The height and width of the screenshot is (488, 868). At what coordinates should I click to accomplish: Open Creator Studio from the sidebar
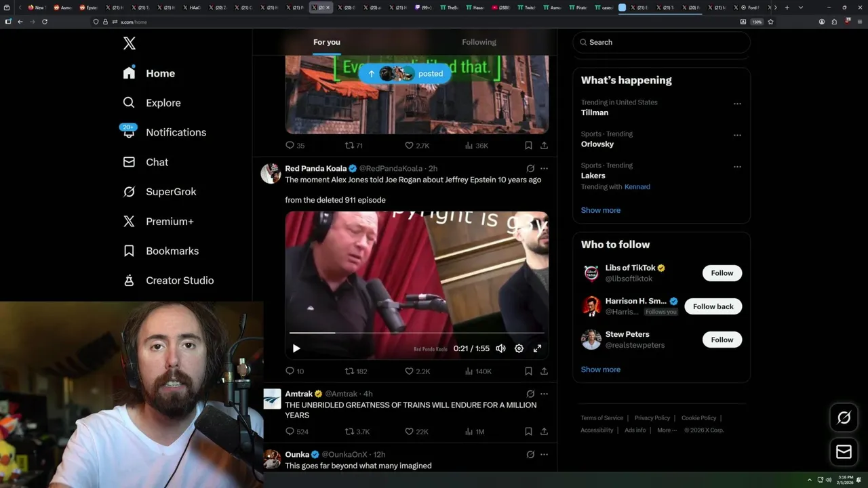coord(168,281)
